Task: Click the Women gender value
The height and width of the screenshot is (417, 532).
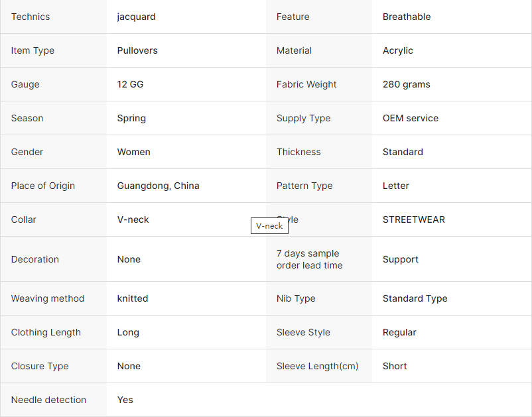Action: (x=133, y=152)
